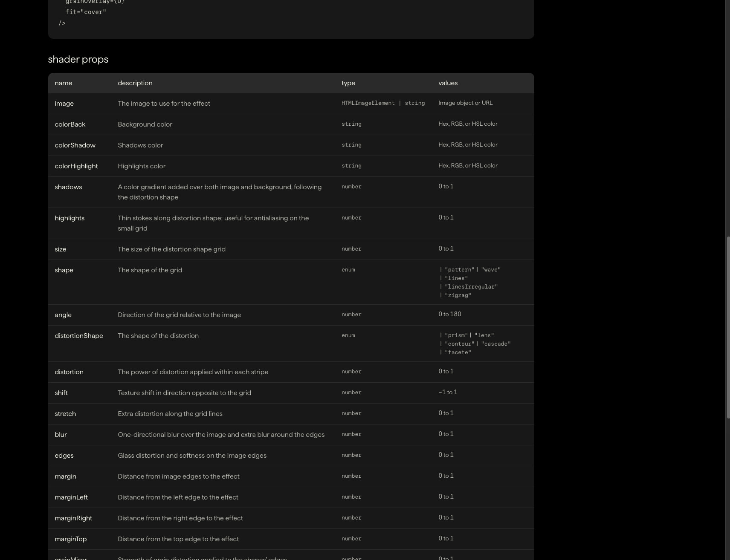
Task: Click the 'shadows' prop description text
Action: click(220, 192)
